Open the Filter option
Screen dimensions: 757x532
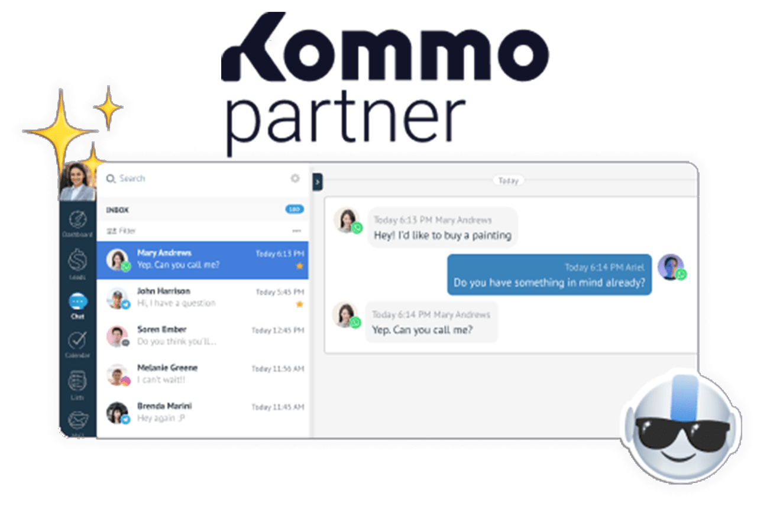pos(121,231)
